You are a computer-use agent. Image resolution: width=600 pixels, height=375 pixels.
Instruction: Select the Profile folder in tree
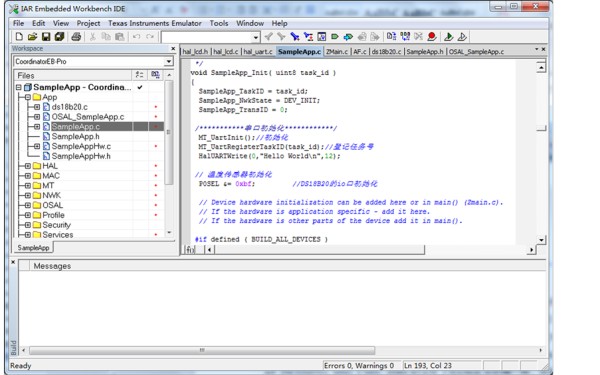[53, 215]
